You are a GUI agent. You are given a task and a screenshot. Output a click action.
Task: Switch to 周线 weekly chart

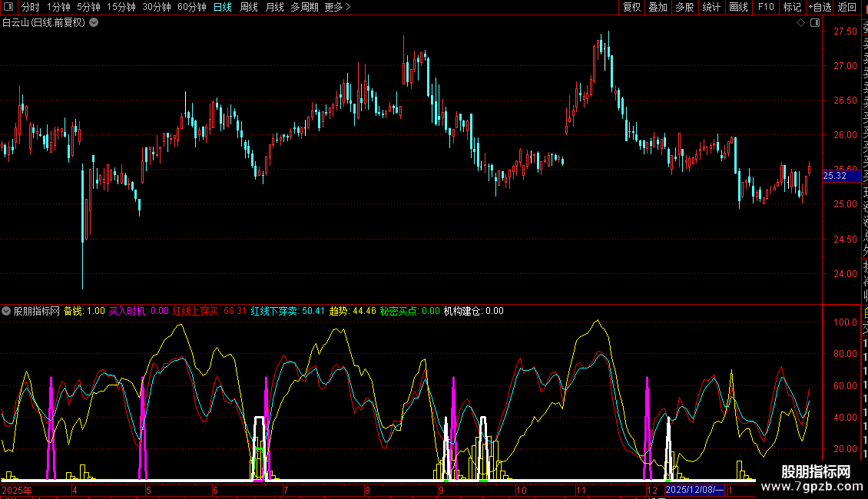point(249,7)
